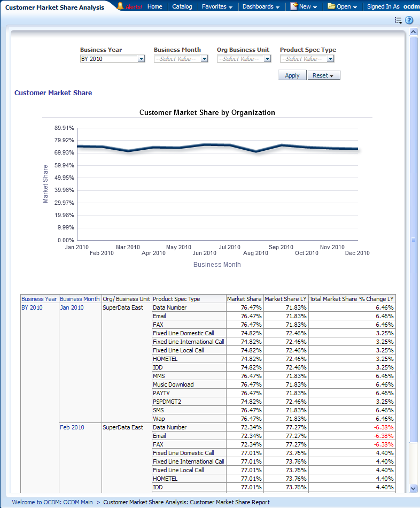Click the vertical scrollbar thumb
The image size is (420, 508).
[x=413, y=240]
